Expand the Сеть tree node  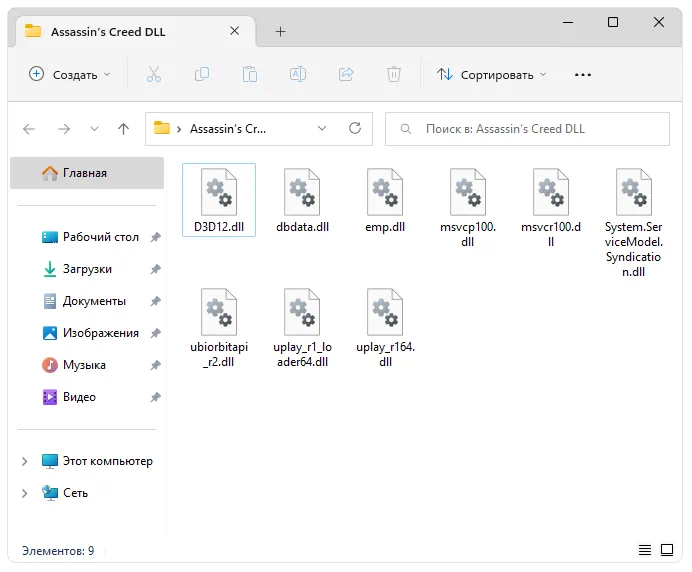point(25,493)
